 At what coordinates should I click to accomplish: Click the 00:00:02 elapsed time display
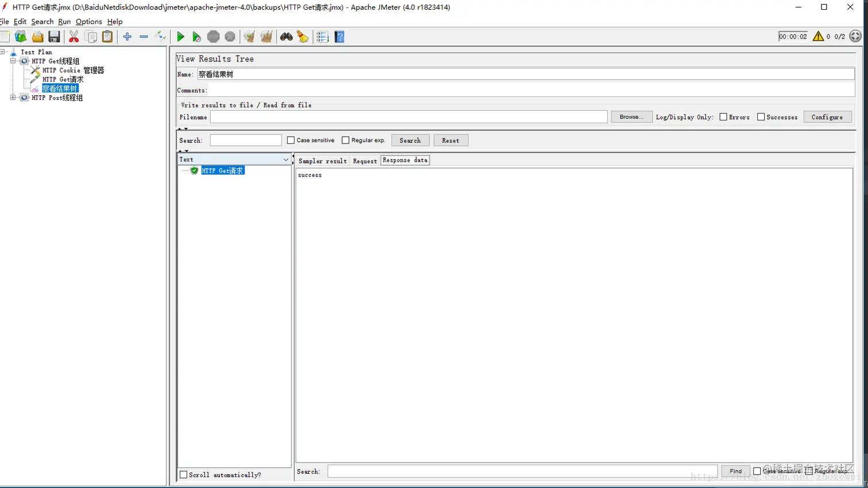[x=793, y=36]
